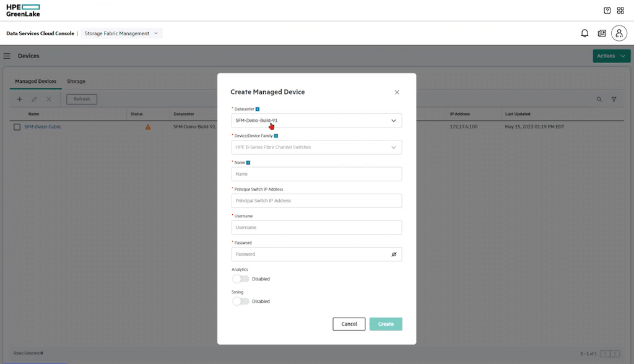Open the user profile avatar
The width and height of the screenshot is (634, 364).
(619, 33)
